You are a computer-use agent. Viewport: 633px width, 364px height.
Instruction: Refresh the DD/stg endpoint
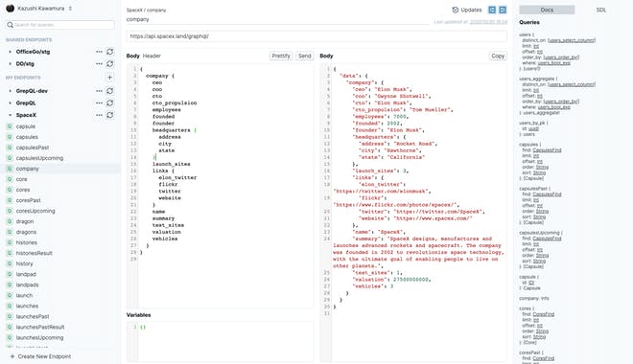[x=109, y=63]
